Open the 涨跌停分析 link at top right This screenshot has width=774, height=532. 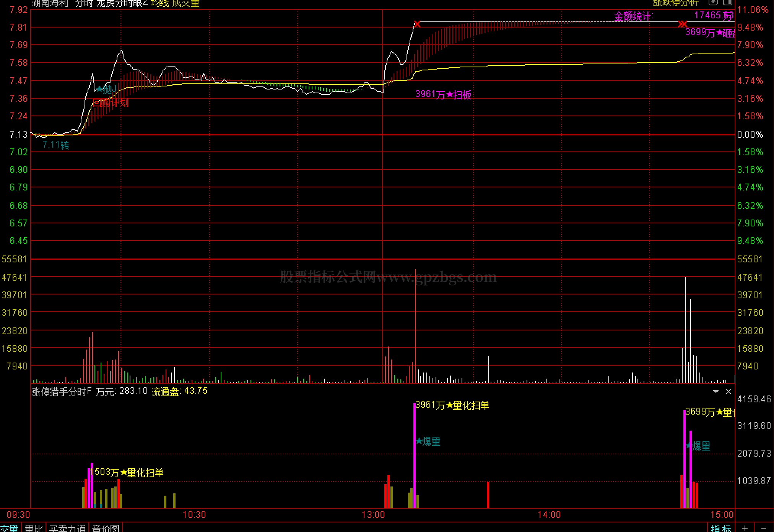point(675,3)
